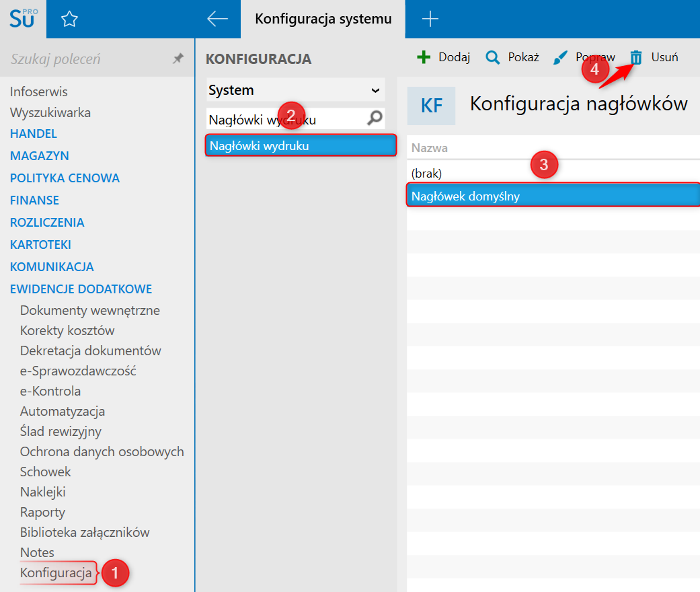Expand the System dropdown
This screenshot has width=700, height=592.
(x=295, y=90)
